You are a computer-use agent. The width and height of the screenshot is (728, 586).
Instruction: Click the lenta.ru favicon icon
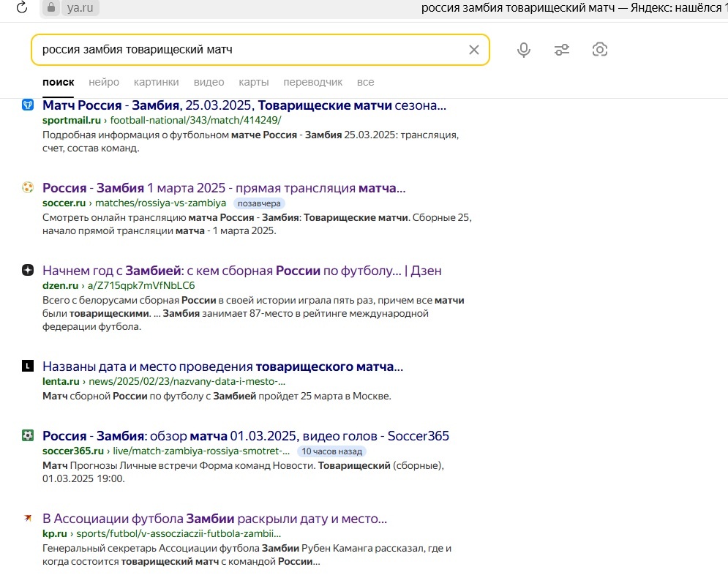(28, 366)
